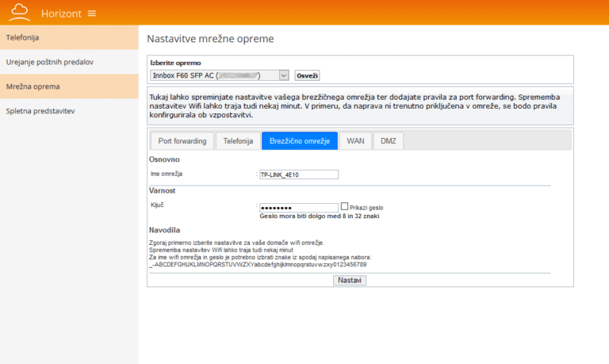Viewport: 609px width, 364px height.
Task: Open the DMZ tab
Action: click(388, 141)
